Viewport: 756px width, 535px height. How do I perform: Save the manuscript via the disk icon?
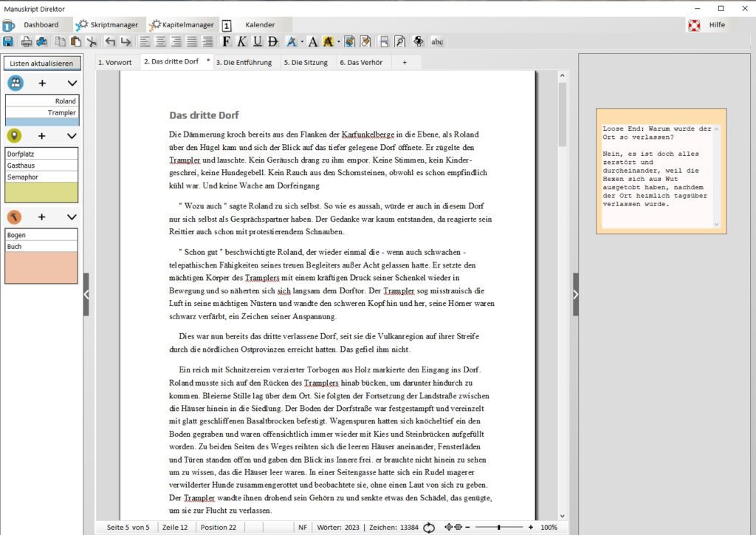[x=8, y=41]
